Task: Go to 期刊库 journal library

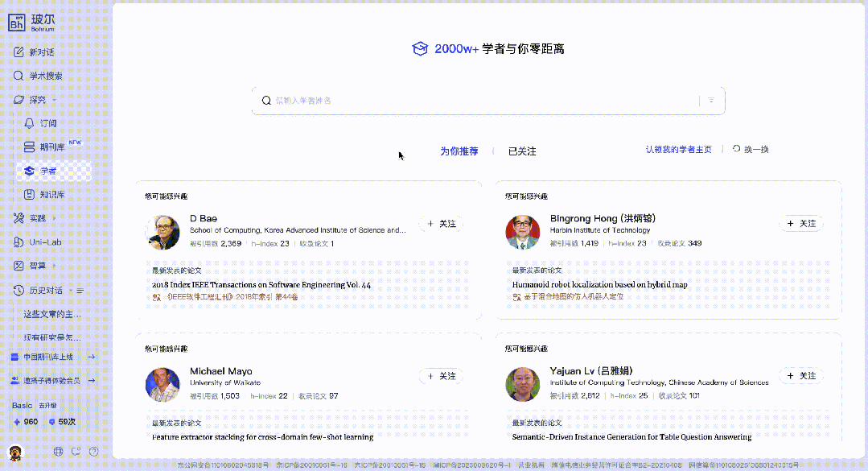Action: pyautogui.click(x=50, y=147)
